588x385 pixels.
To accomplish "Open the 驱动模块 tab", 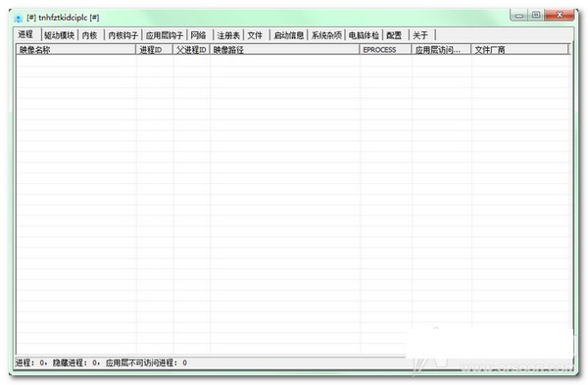I will point(59,35).
